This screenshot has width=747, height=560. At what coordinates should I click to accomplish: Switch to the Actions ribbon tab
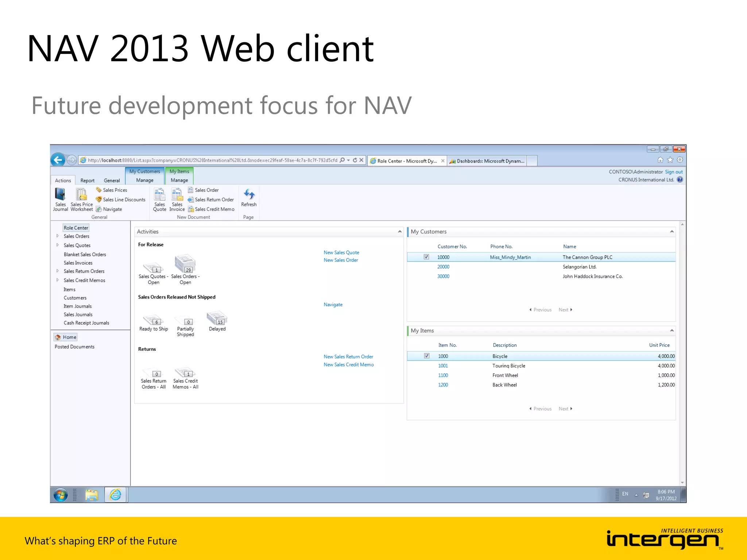point(63,180)
